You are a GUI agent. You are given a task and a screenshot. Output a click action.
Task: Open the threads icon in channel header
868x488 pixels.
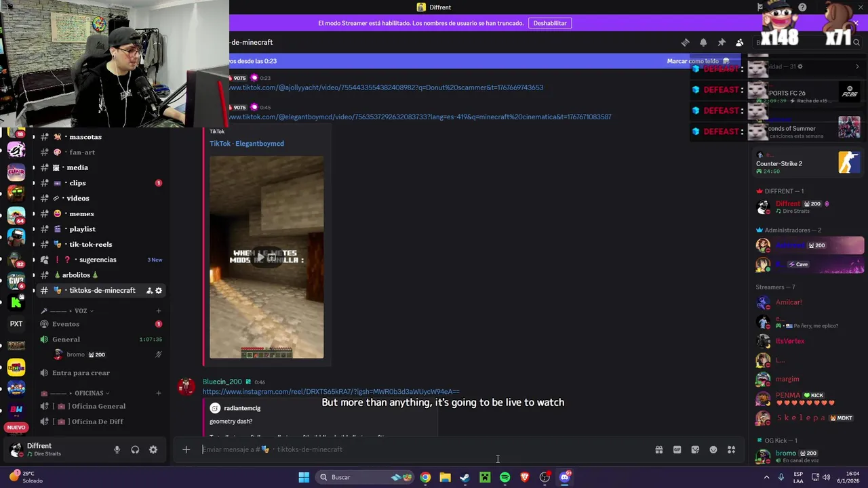tap(685, 42)
